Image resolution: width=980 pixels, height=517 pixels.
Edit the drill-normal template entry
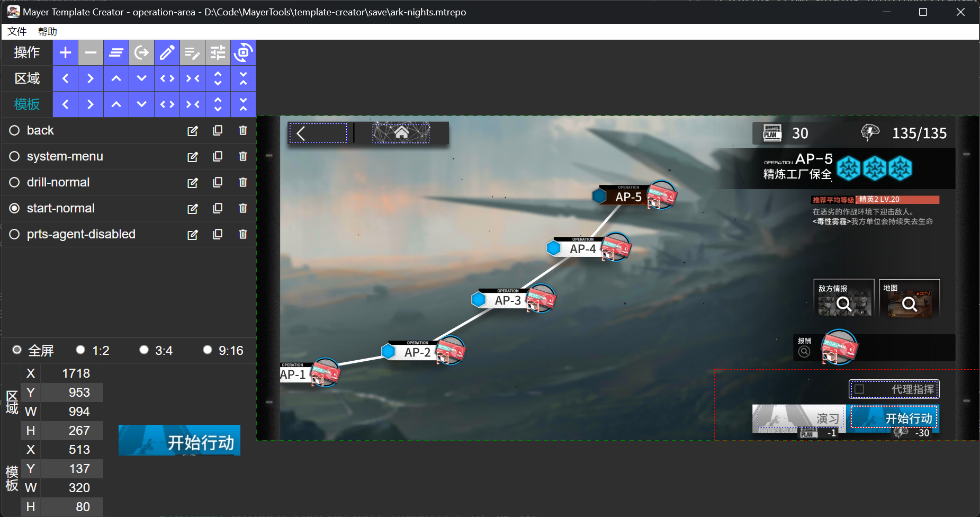click(193, 183)
